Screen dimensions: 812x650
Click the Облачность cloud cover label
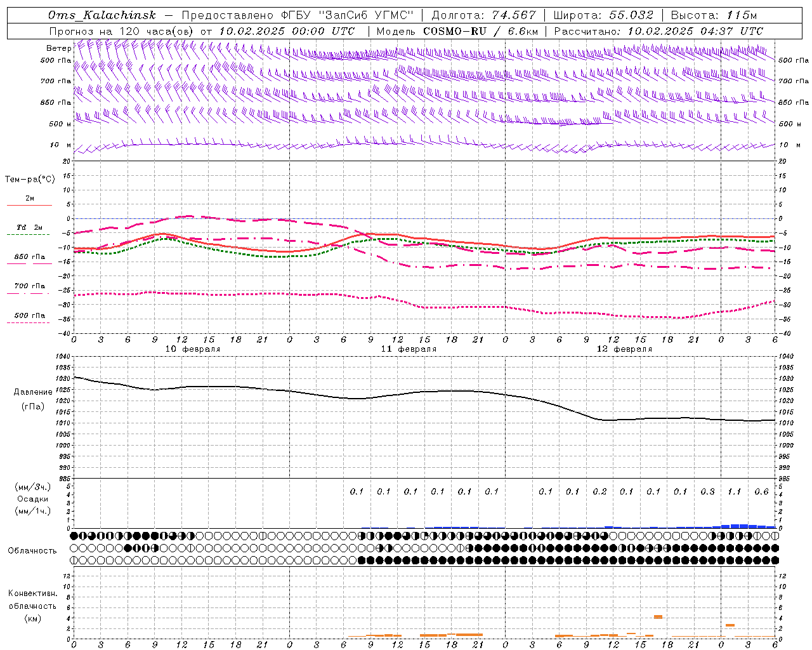coord(32,551)
